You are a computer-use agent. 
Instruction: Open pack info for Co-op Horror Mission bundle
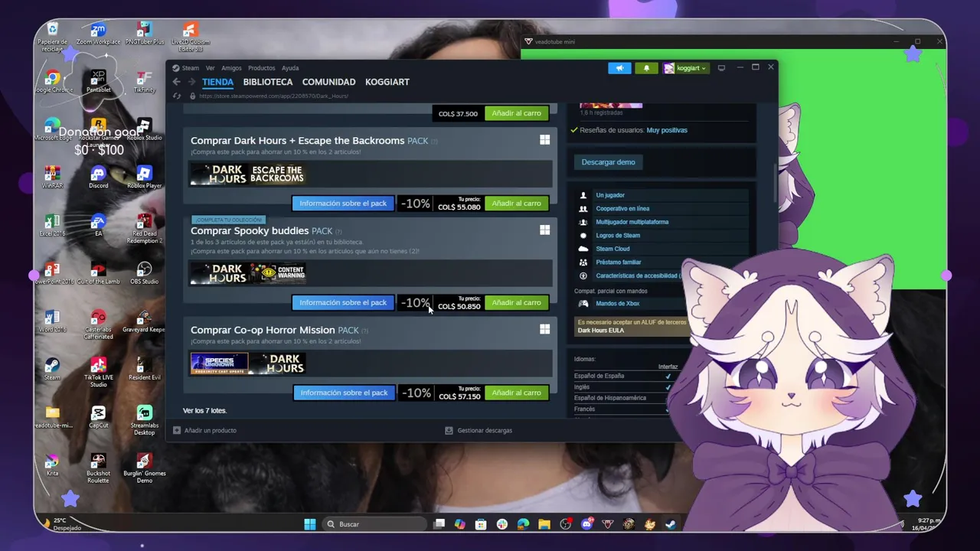(x=344, y=393)
